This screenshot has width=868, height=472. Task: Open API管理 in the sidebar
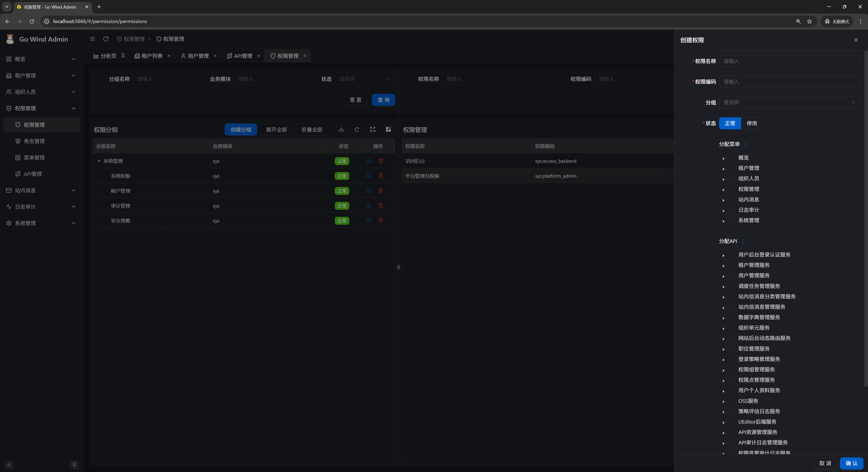(x=41, y=174)
